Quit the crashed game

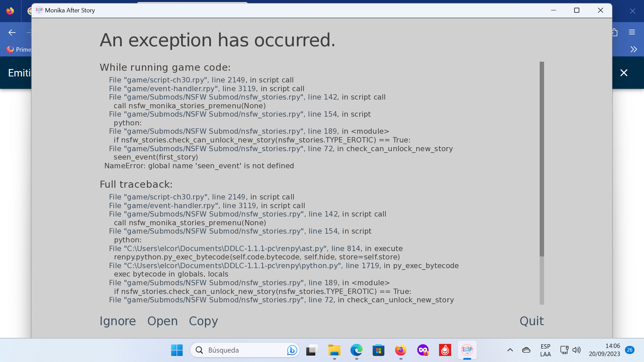[531, 321]
